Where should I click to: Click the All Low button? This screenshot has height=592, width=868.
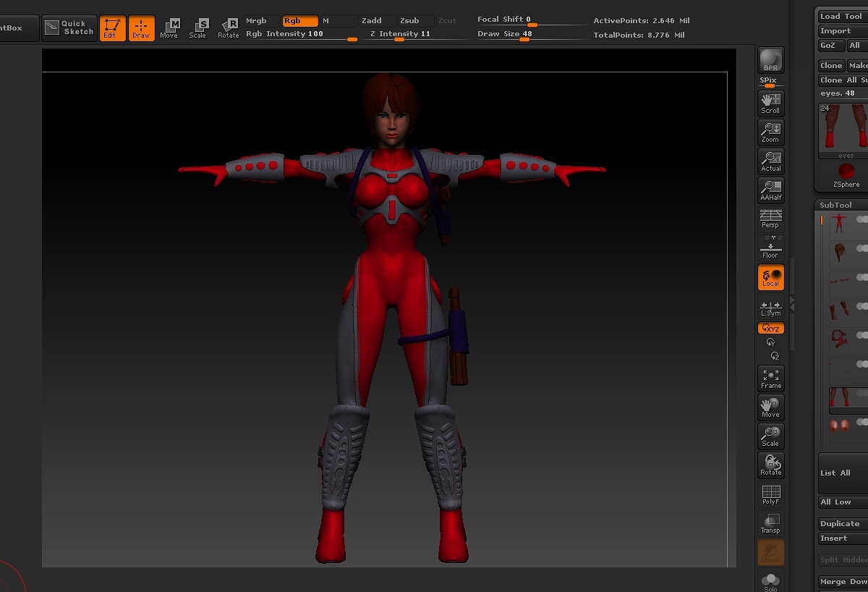[x=843, y=502]
